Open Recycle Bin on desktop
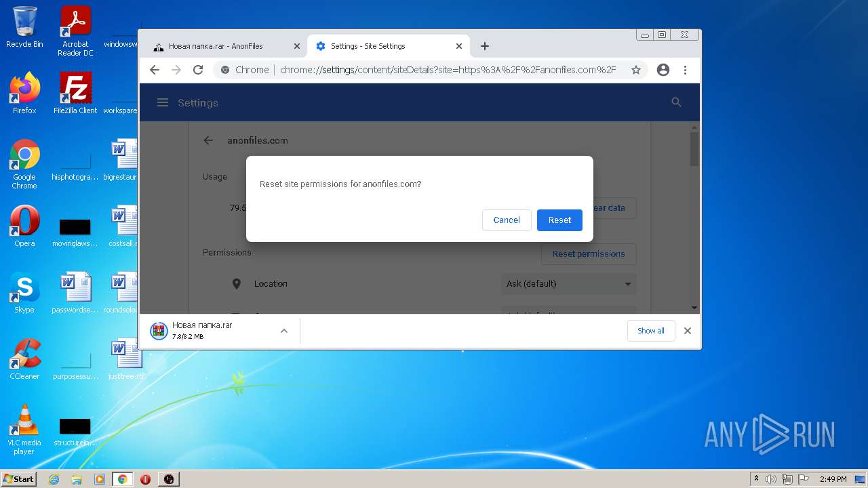This screenshot has width=868, height=488. 24,27
